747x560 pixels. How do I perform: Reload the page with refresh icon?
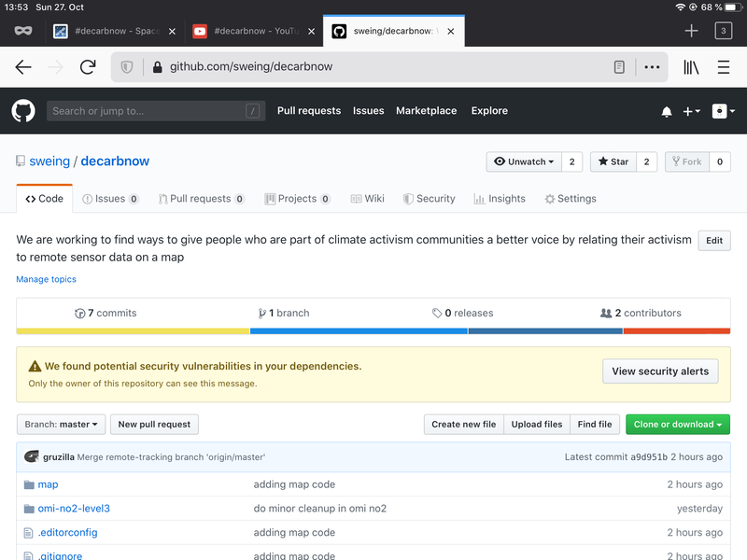[x=88, y=67]
